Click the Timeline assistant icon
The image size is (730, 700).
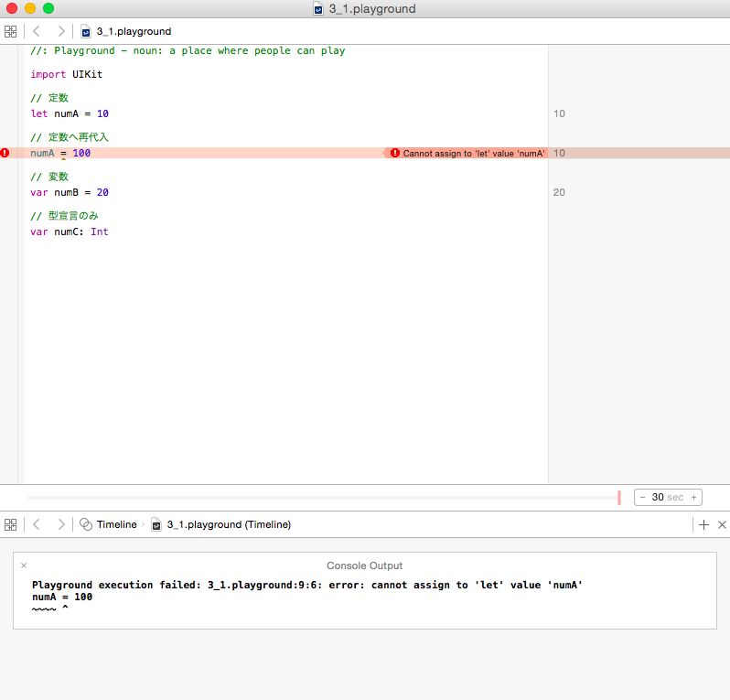86,524
